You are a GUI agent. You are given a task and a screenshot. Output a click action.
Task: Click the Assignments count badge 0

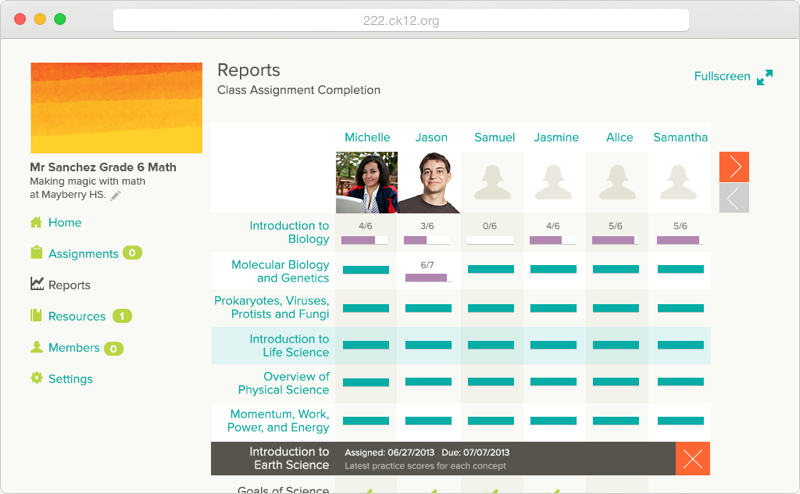pyautogui.click(x=132, y=253)
